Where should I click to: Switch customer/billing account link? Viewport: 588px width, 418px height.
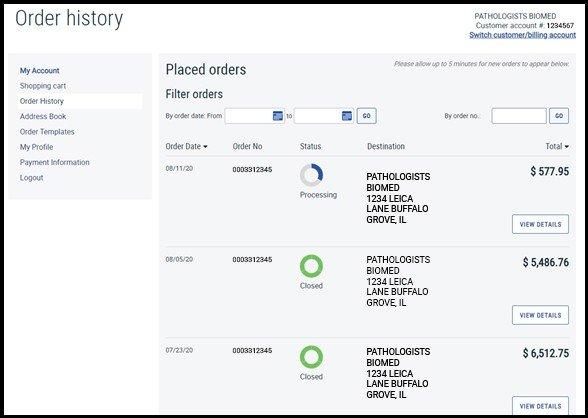(x=522, y=35)
